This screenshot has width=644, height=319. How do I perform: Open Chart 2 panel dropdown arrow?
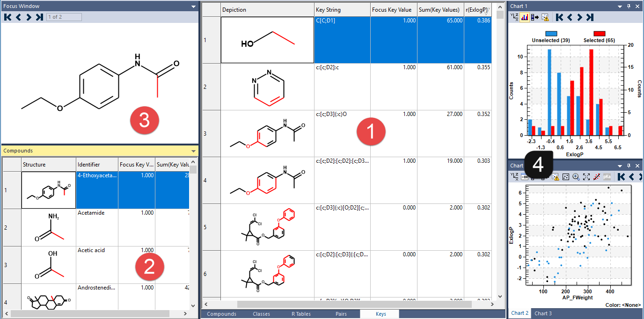click(620, 166)
